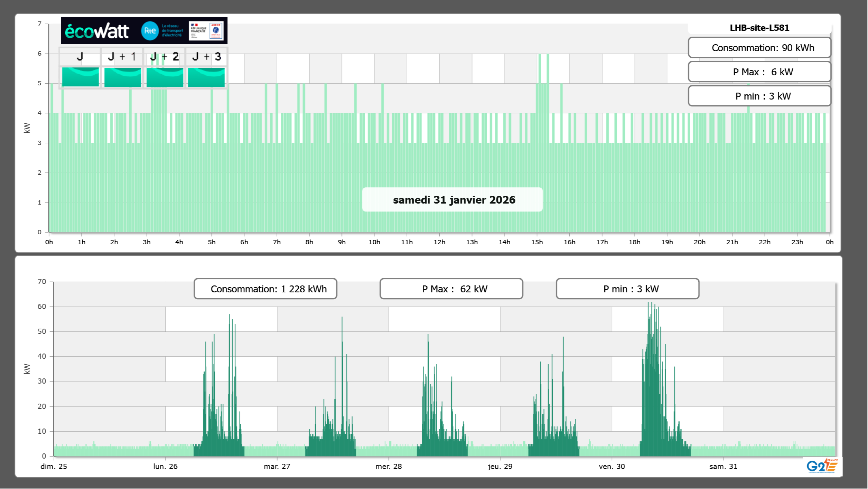868x489 pixels.
Task: Click the Consommation: 1 228 kWh box
Action: click(x=265, y=289)
